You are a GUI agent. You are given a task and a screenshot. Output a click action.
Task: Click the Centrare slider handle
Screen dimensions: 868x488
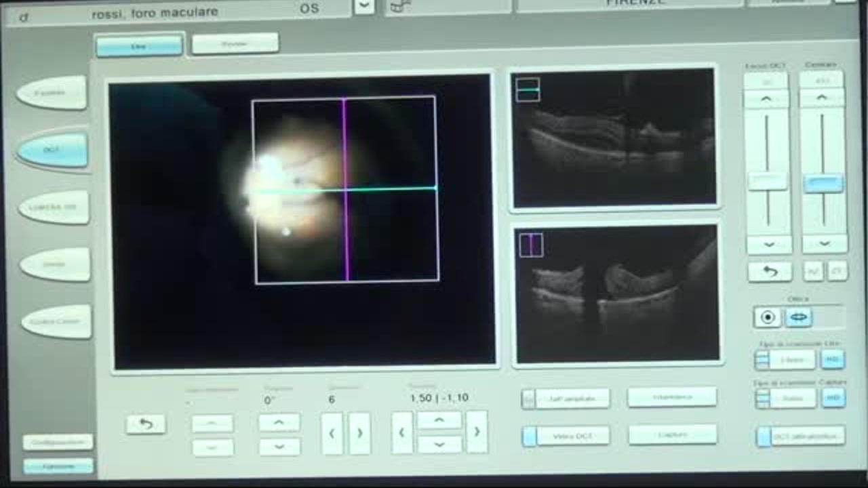(x=823, y=182)
